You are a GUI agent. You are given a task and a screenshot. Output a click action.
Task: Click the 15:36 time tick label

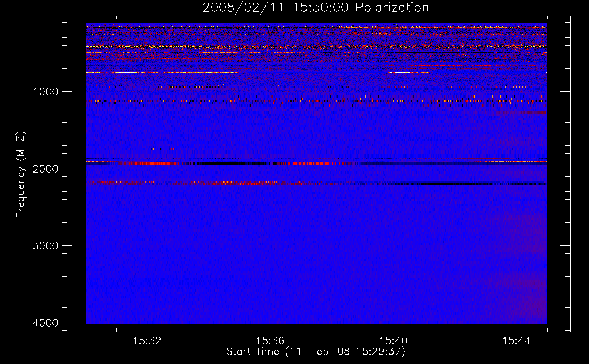(x=270, y=341)
